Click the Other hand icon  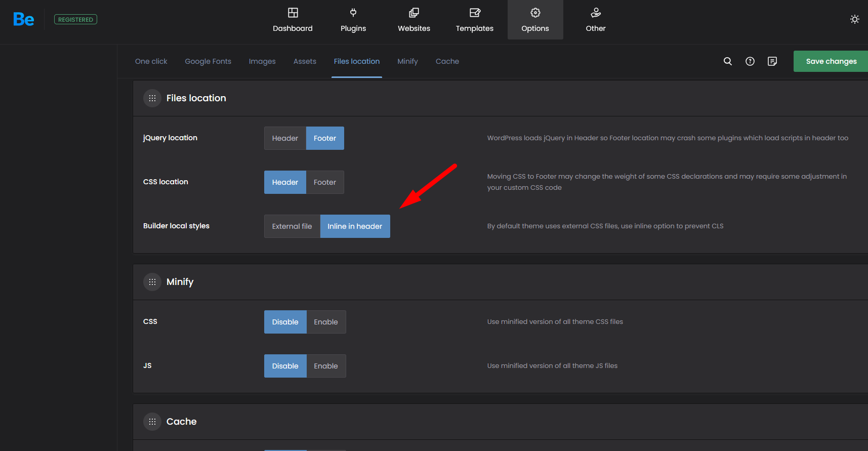[596, 13]
